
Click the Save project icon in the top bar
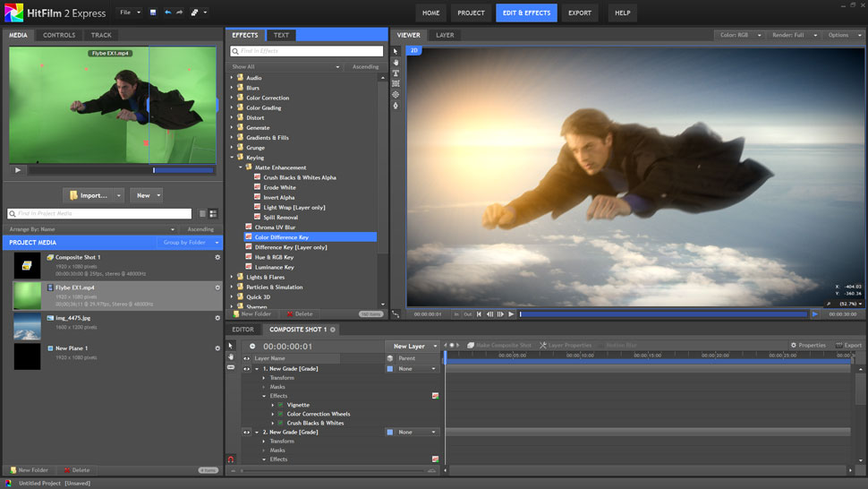tap(154, 13)
